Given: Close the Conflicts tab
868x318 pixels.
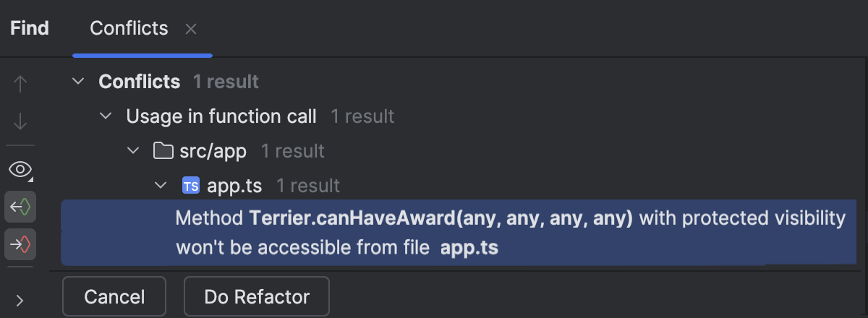Looking at the screenshot, I should (x=191, y=29).
